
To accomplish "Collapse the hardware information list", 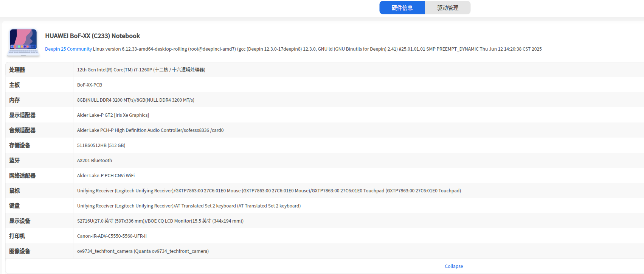I will click(454, 266).
